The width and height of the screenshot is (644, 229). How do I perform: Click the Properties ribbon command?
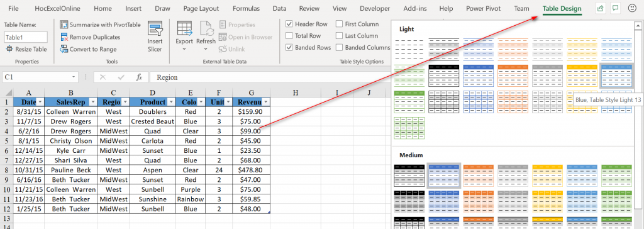(x=237, y=25)
